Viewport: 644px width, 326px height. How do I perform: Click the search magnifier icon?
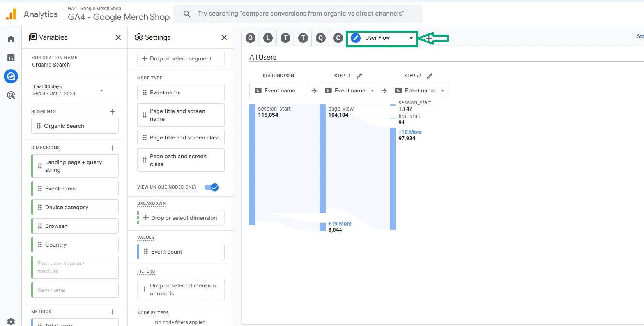pyautogui.click(x=187, y=14)
